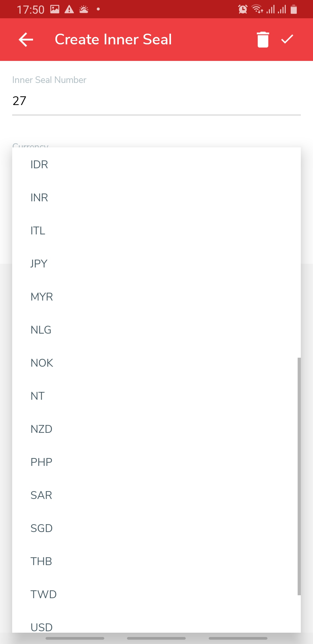Image resolution: width=313 pixels, height=644 pixels.
Task: Tap the warning triangle status icon
Action: click(x=69, y=9)
